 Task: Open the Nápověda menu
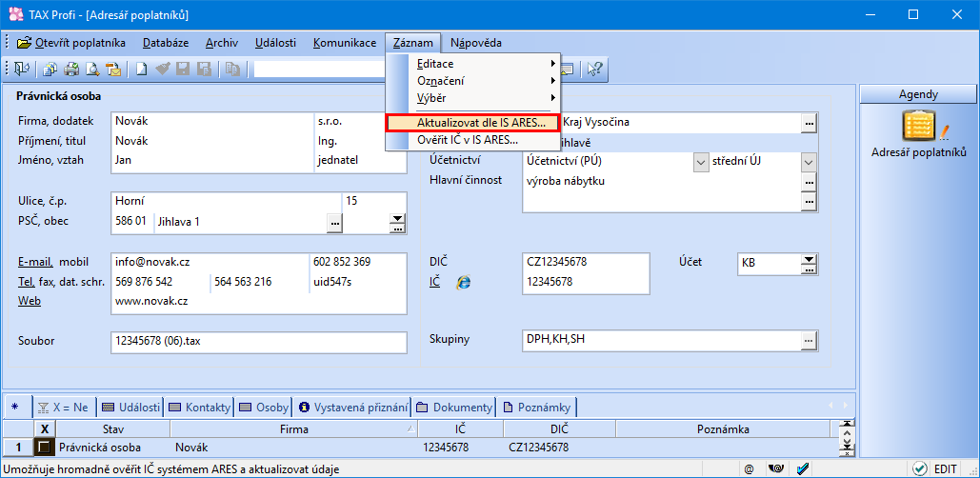click(475, 43)
